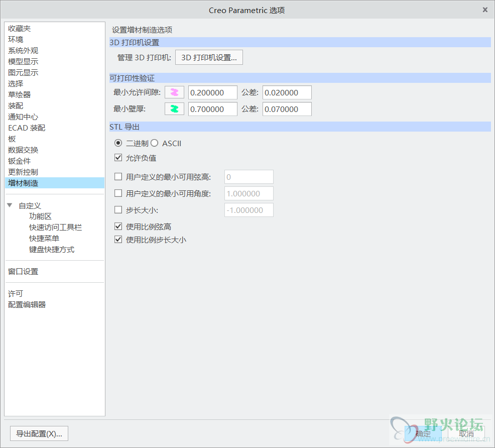
Task: Open the ECAD 装配 category
Action: click(x=55, y=128)
